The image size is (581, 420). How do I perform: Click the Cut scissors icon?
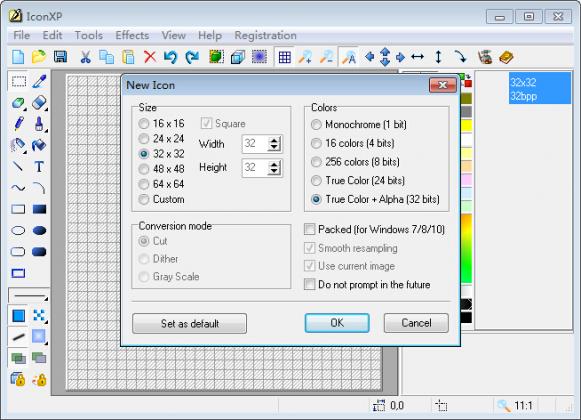click(x=86, y=57)
